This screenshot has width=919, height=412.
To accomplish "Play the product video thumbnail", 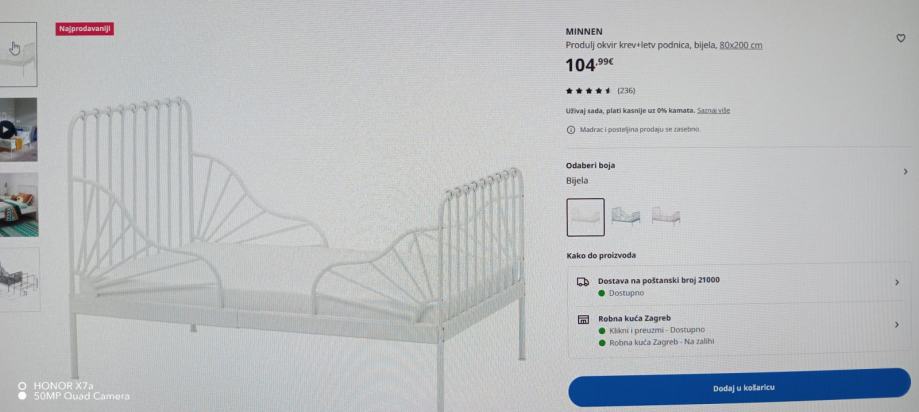I will pyautogui.click(x=7, y=130).
